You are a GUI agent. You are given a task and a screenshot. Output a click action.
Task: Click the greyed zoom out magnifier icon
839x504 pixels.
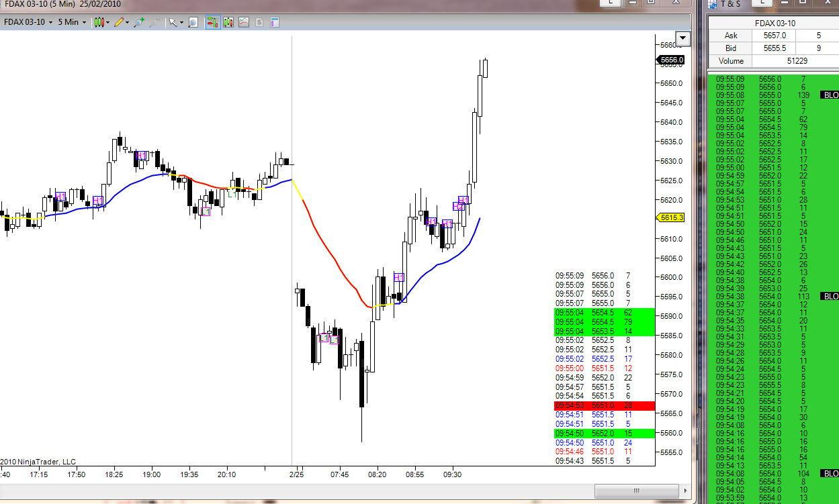point(154,22)
